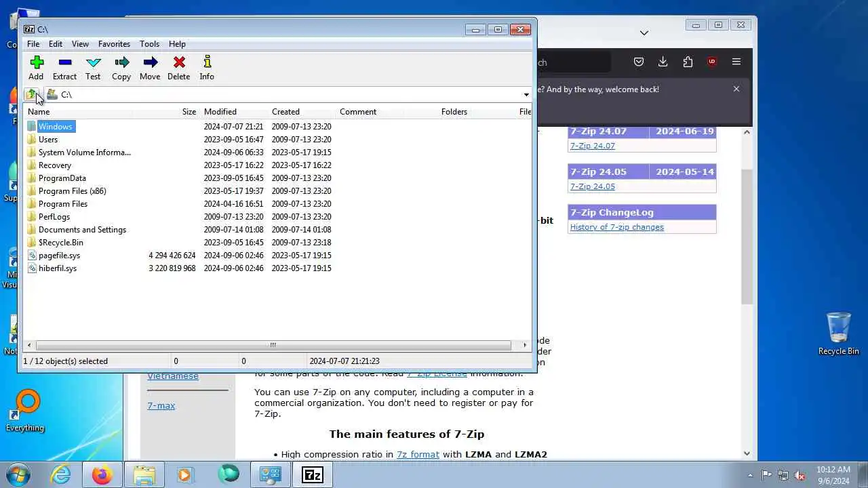Click the Delete toolbar icon
The width and height of the screenshot is (868, 488).
[178, 68]
